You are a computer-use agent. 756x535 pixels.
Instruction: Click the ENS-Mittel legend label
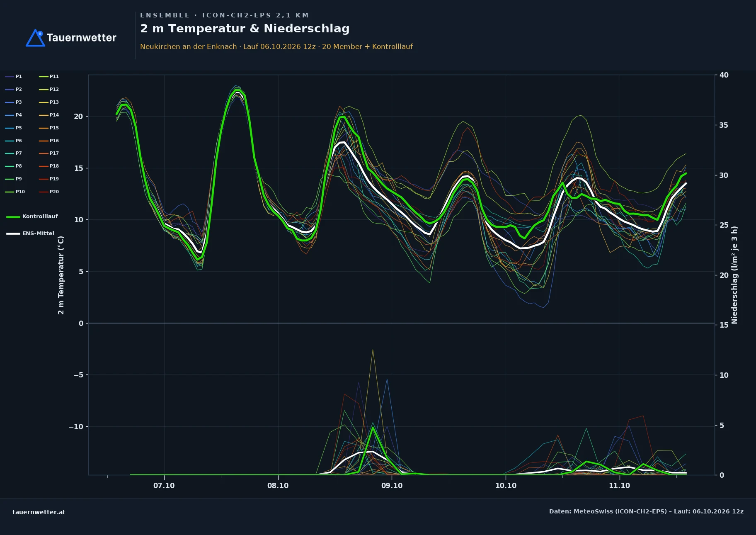[x=38, y=233]
